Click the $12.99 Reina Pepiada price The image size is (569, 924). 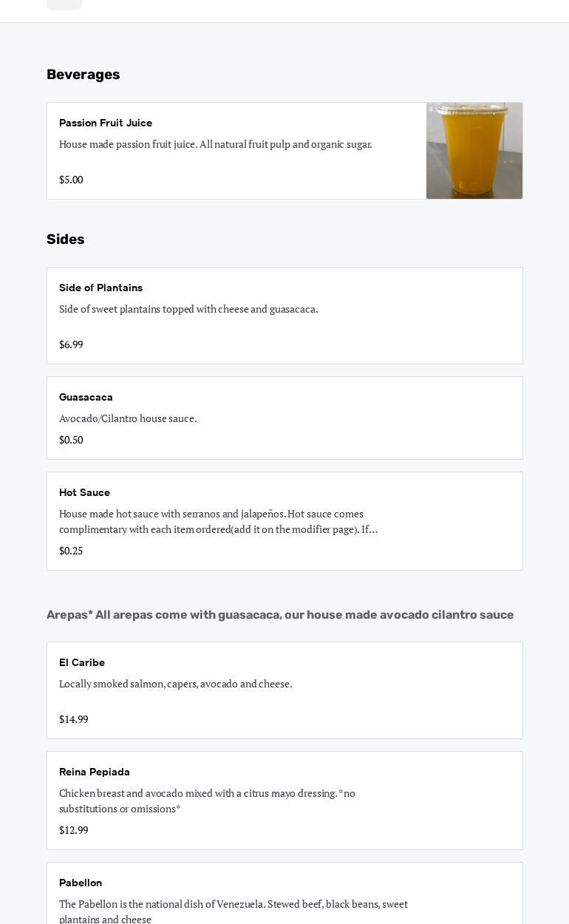pyautogui.click(x=74, y=830)
